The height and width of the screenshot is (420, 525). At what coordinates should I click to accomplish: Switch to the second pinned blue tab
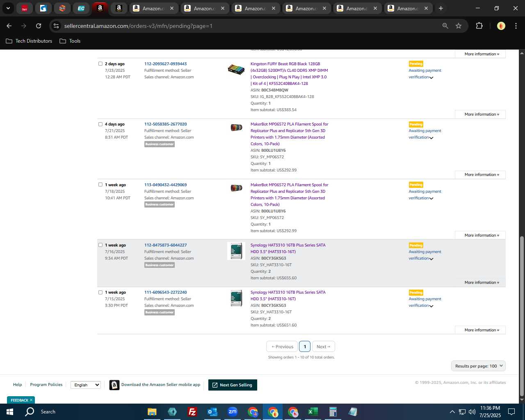click(x=43, y=8)
